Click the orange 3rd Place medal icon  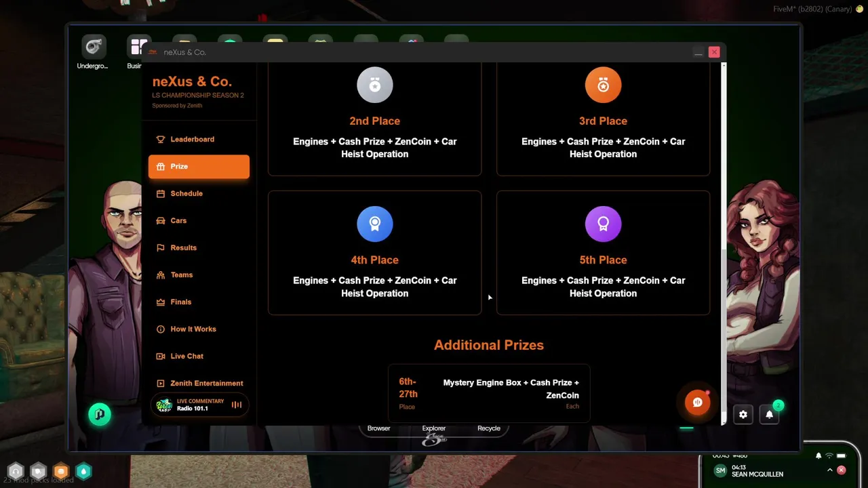[603, 85]
